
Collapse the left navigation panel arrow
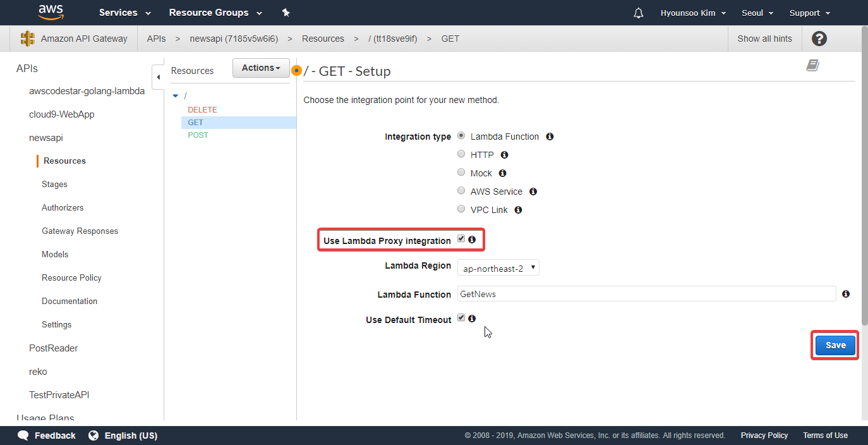(x=159, y=77)
